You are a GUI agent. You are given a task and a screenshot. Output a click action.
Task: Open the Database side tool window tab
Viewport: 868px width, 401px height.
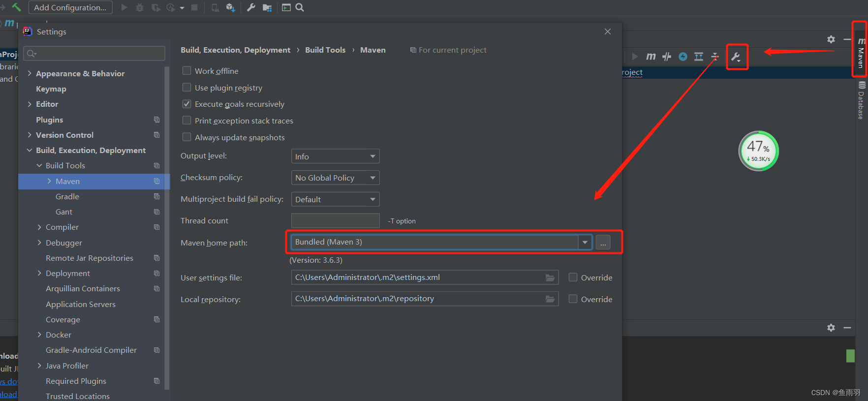tap(861, 100)
